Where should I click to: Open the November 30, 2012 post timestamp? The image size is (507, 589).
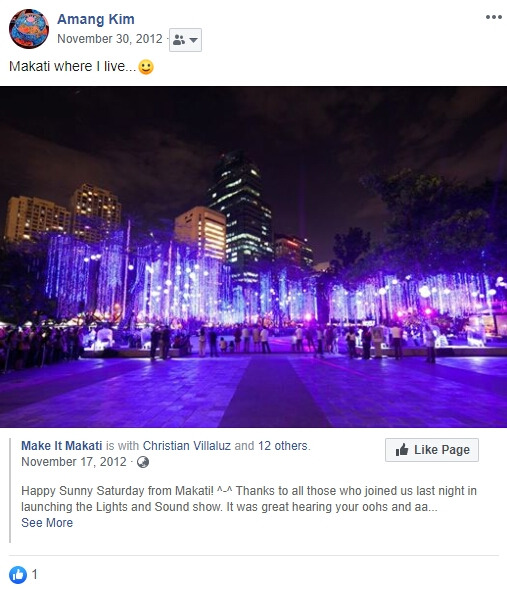110,39
